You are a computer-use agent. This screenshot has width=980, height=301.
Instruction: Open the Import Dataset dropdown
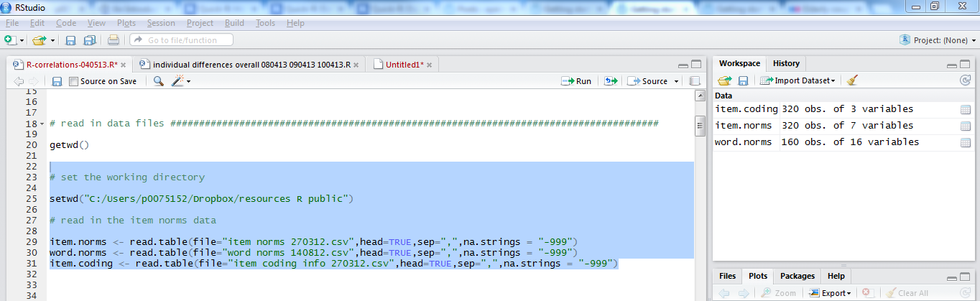coord(798,81)
